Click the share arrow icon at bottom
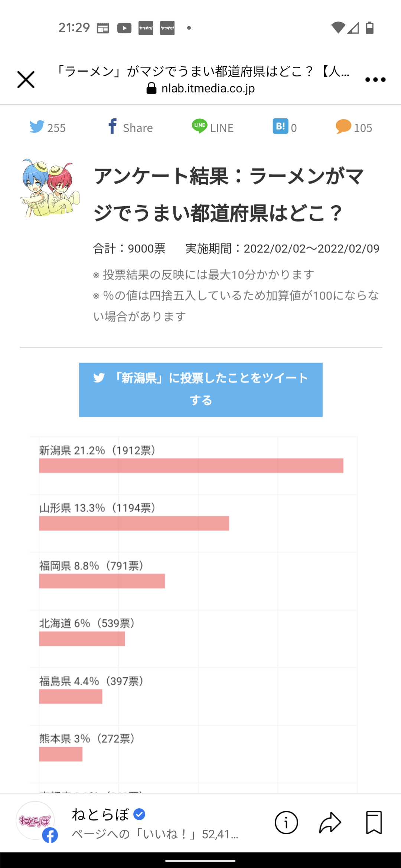The width and height of the screenshot is (401, 868). pos(330,822)
